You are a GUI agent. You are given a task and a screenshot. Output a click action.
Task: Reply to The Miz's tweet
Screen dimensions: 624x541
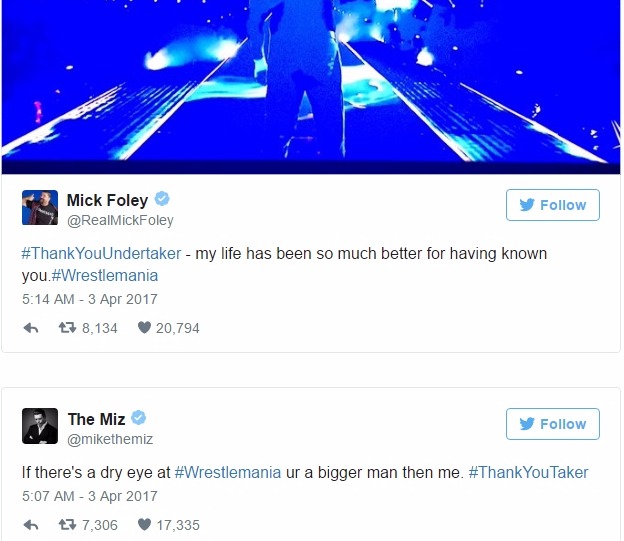tap(31, 525)
